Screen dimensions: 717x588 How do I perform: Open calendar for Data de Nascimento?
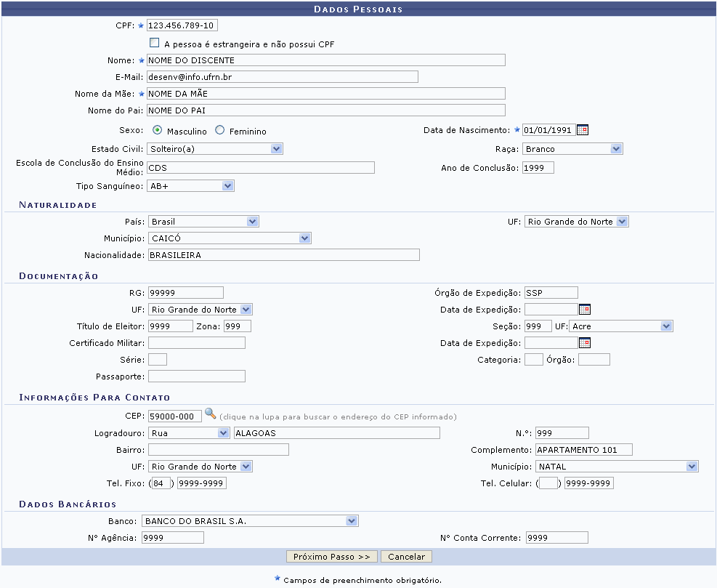582,130
